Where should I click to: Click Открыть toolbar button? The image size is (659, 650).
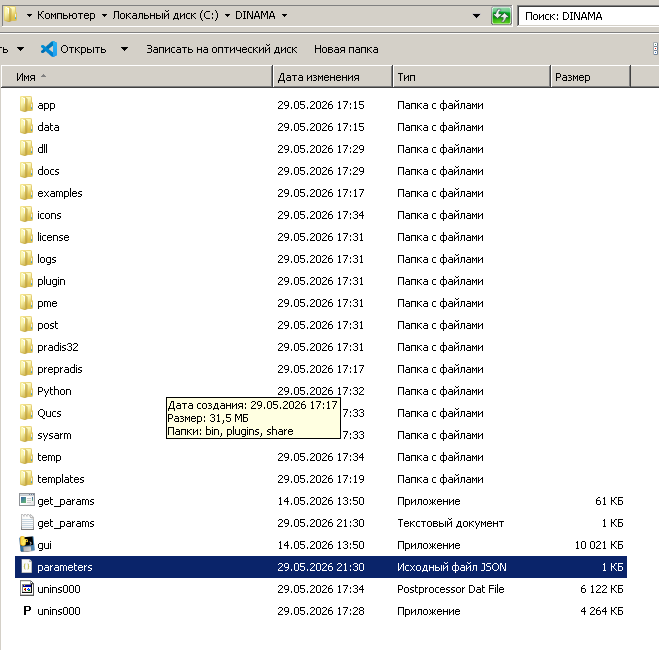(74, 49)
